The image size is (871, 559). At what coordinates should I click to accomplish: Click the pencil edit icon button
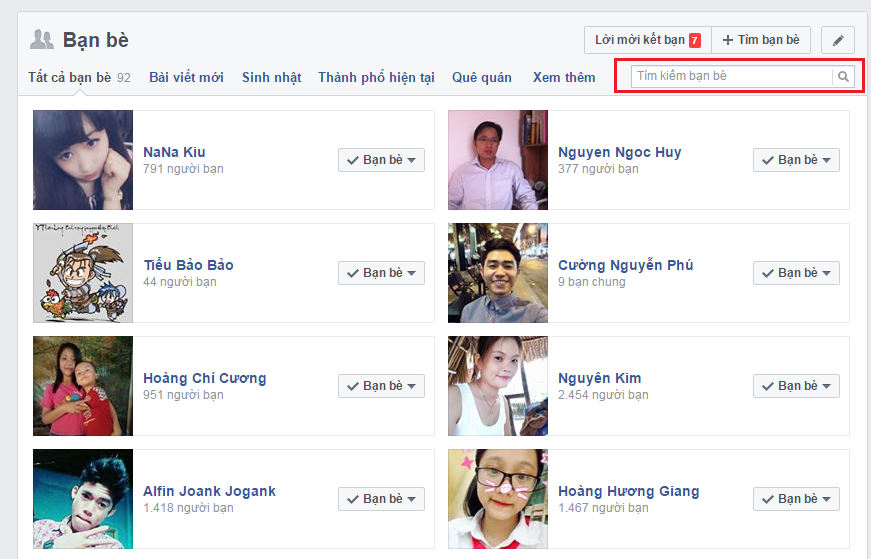click(838, 40)
